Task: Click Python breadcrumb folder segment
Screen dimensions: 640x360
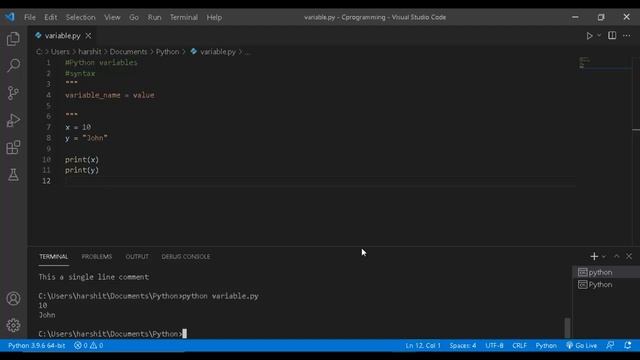Action: [167, 52]
